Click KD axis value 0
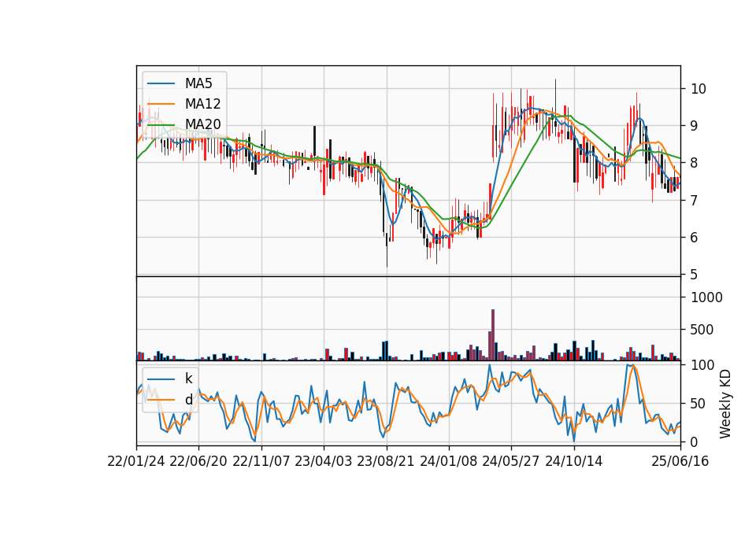Image resolution: width=756 pixels, height=543 pixels. coord(695,441)
